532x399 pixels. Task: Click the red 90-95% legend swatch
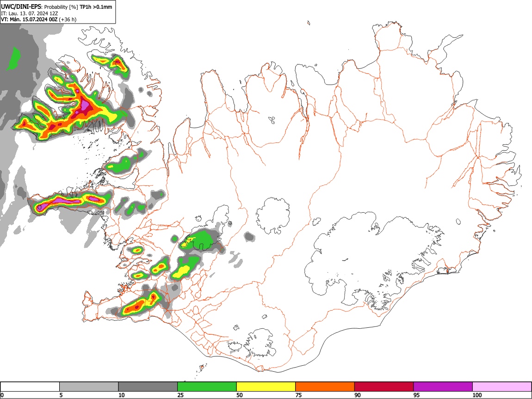384,387
